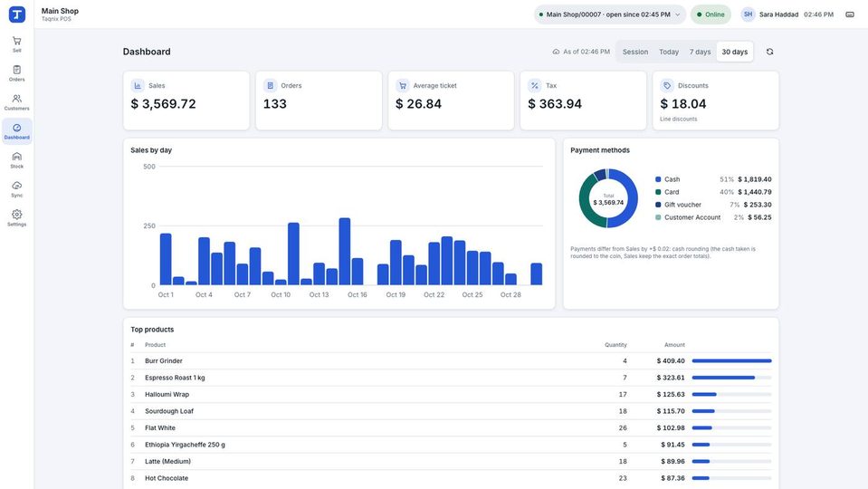Screen dimensions: 868x489
Task: Click the Oct 16 axis label
Action: pyautogui.click(x=357, y=294)
